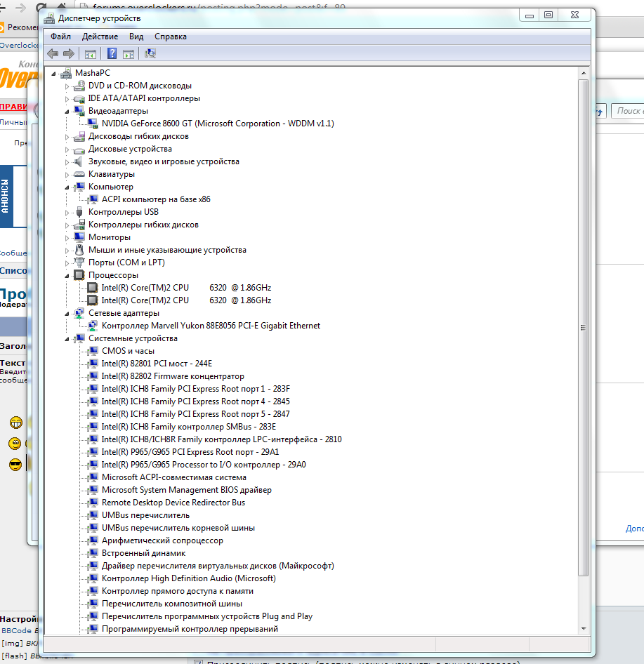The image size is (644, 664).
Task: Click the Контроллеры USB plug icon
Action: coord(79,212)
